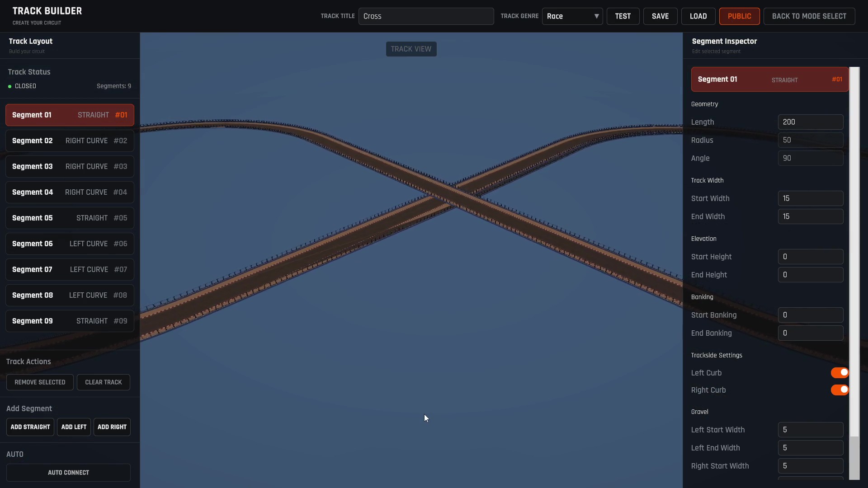
Task: Select Segment 02 Right Curve row
Action: pyautogui.click(x=70, y=141)
